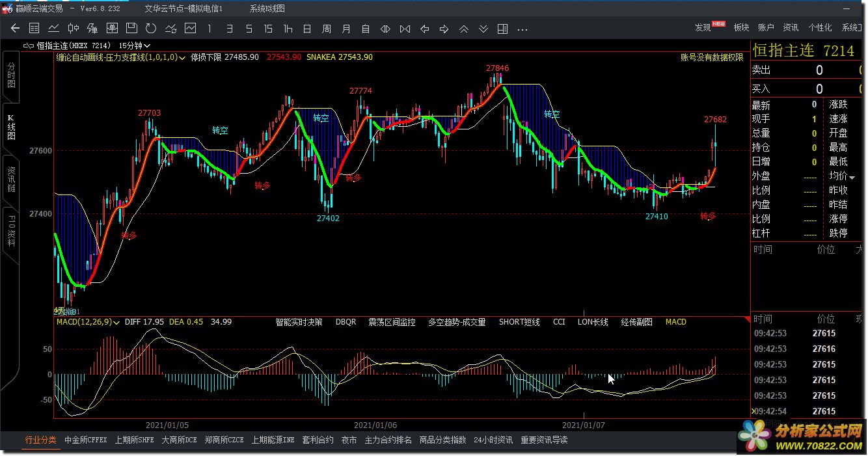Select the CCI indicator
The height and width of the screenshot is (456, 868).
(559, 322)
